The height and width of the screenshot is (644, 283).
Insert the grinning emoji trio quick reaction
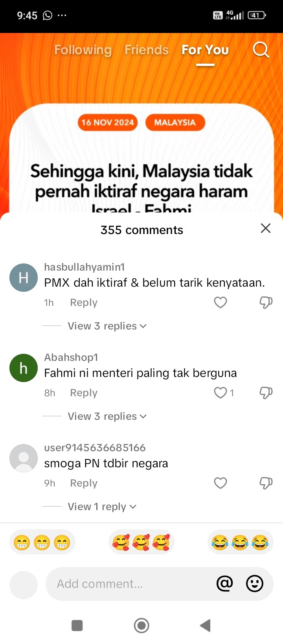coord(42,543)
